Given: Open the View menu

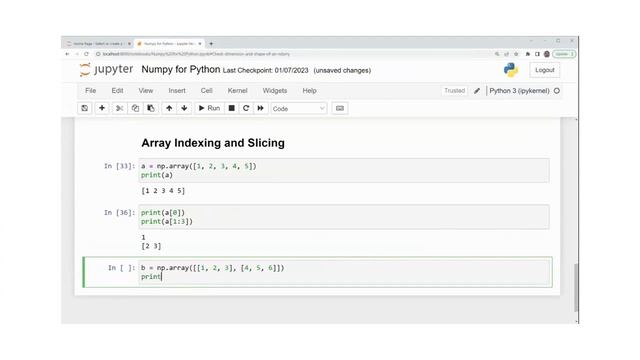Looking at the screenshot, I should click(146, 91).
